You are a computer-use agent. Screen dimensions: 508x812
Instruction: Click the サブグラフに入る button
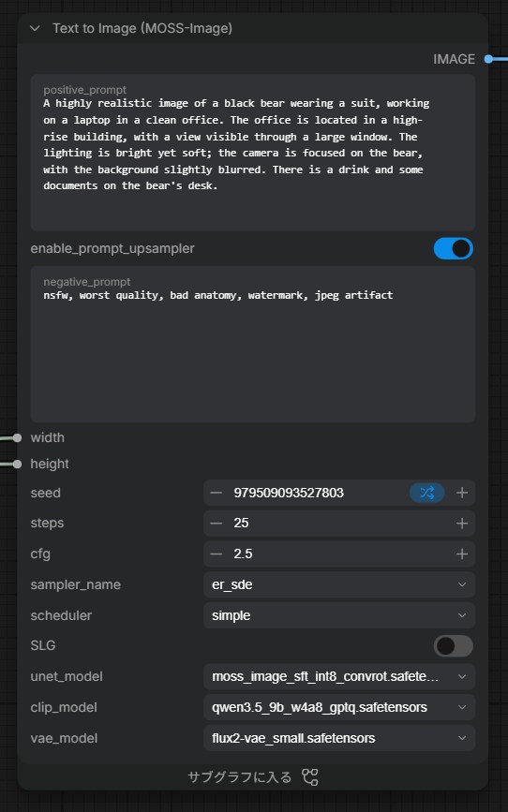pyautogui.click(x=253, y=776)
